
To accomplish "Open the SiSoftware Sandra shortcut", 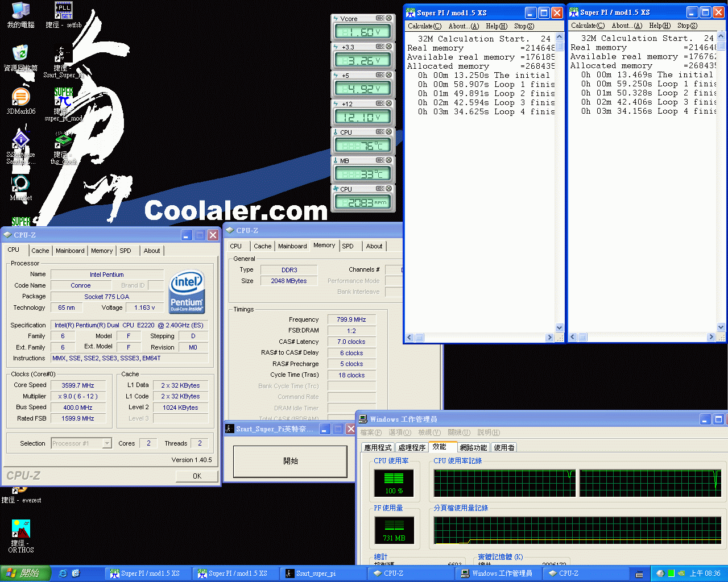I will click(20, 148).
